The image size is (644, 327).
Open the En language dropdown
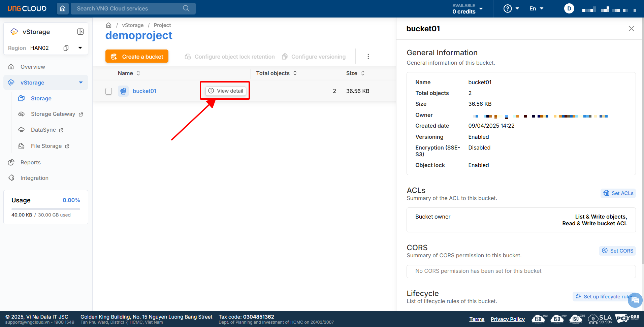point(536,8)
